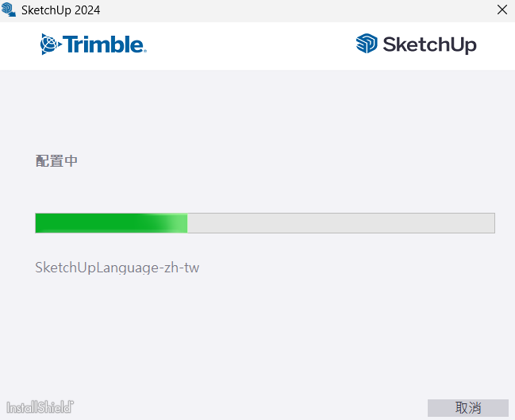
Task: Click the white header space between the logos
Action: tap(250, 45)
